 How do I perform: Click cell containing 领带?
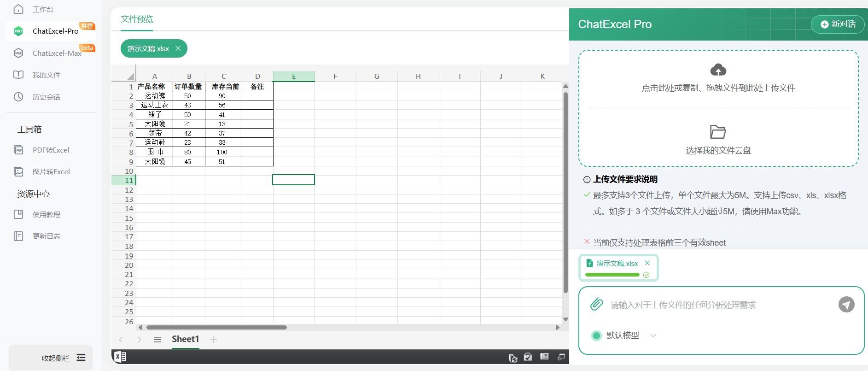[155, 133]
